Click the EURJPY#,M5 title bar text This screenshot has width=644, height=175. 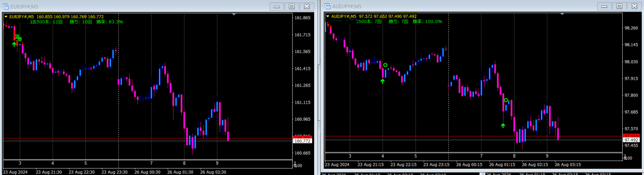[x=24, y=6]
